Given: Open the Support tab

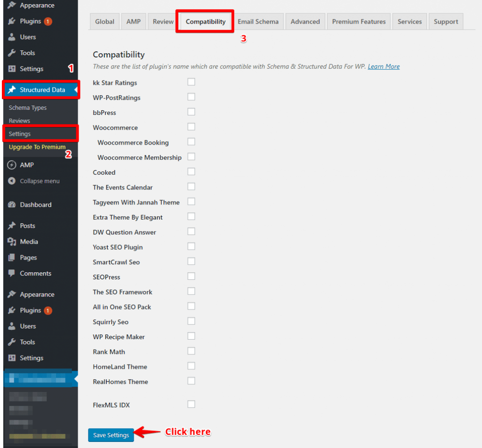Looking at the screenshot, I should 446,22.
